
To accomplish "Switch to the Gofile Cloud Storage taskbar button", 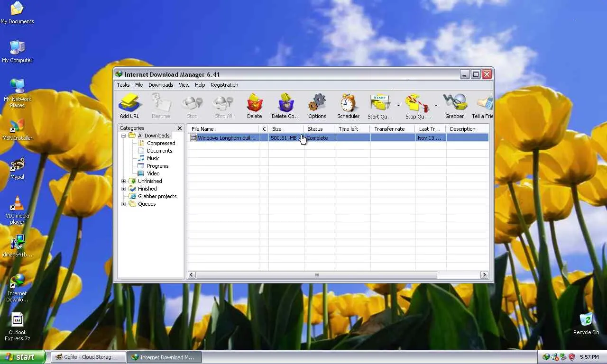I will (x=89, y=357).
